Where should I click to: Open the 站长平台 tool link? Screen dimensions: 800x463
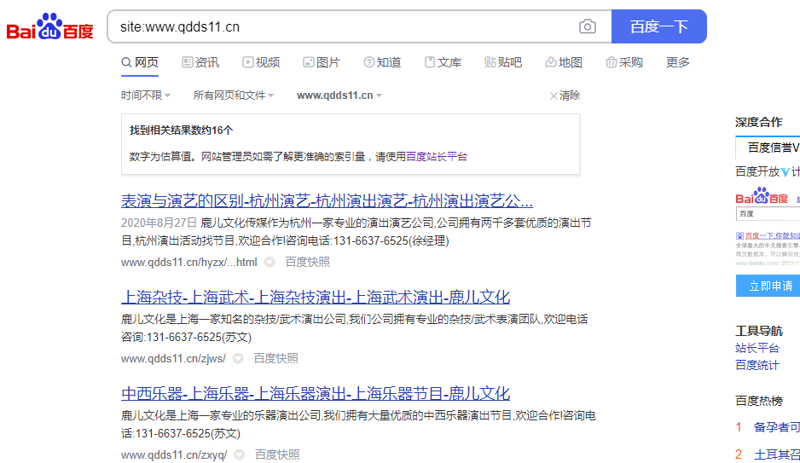(x=757, y=348)
